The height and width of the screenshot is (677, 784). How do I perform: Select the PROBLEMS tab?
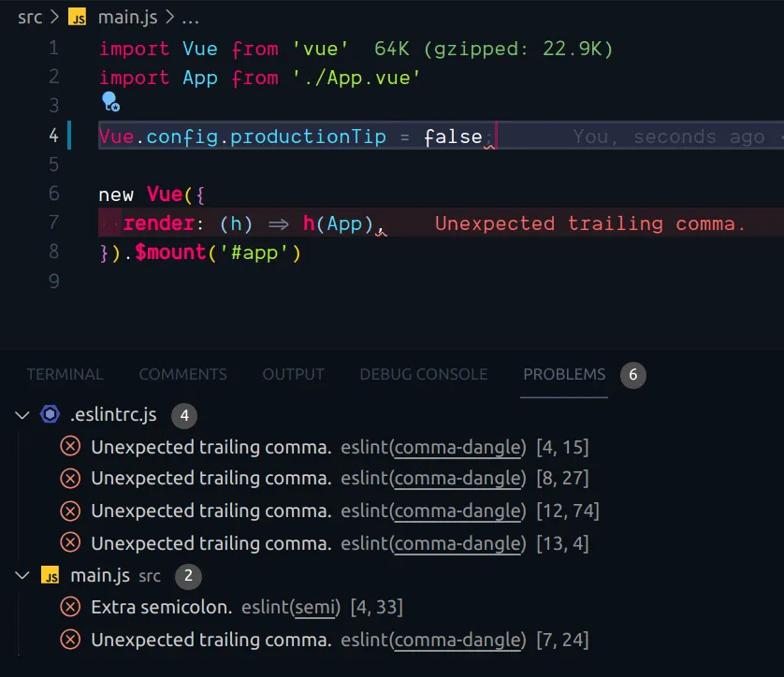coord(564,374)
